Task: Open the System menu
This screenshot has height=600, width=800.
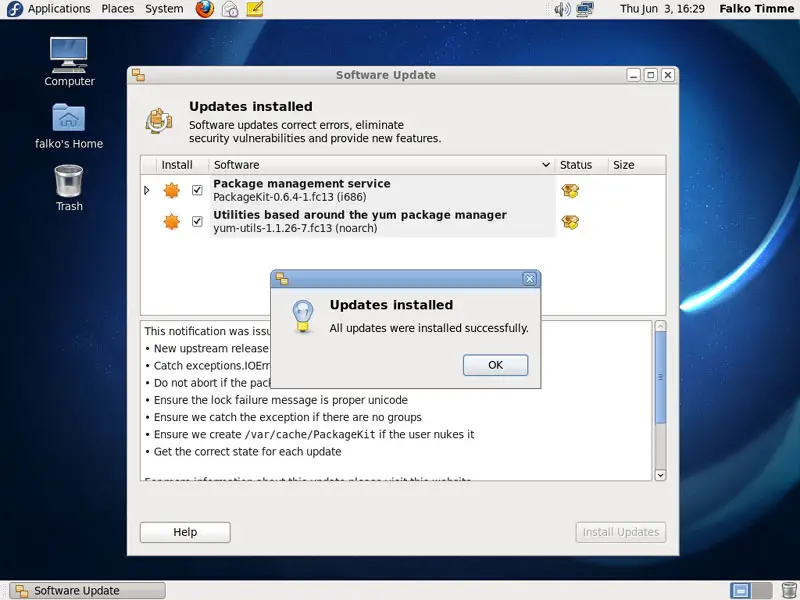Action: 164,9
